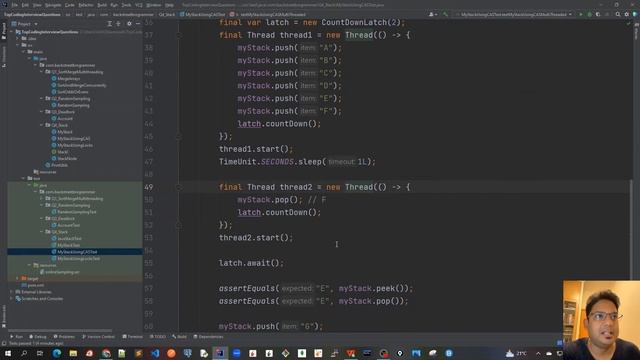Open the MergeArrays class

point(66,78)
